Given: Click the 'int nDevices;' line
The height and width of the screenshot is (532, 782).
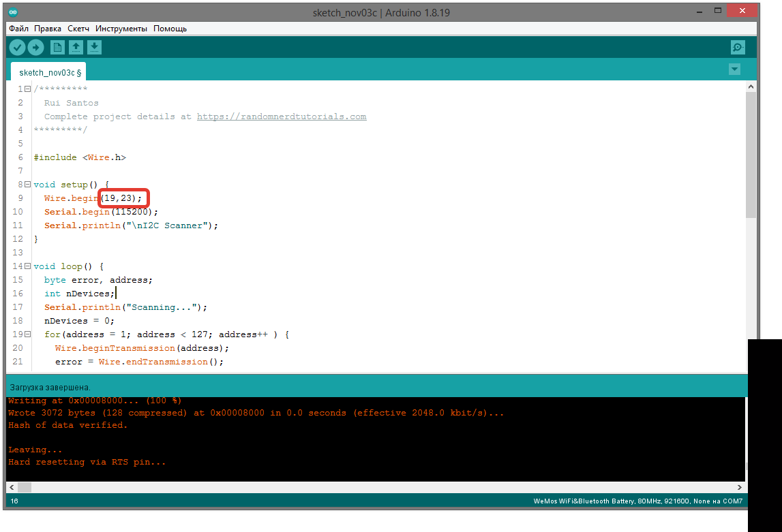Looking at the screenshot, I should pyautogui.click(x=79, y=294).
